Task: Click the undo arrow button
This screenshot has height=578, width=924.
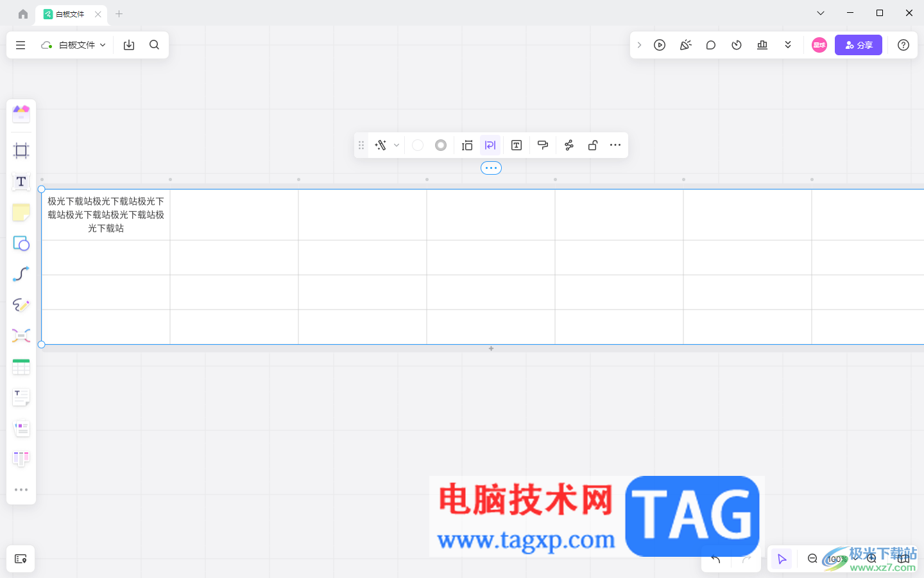Action: (715, 559)
